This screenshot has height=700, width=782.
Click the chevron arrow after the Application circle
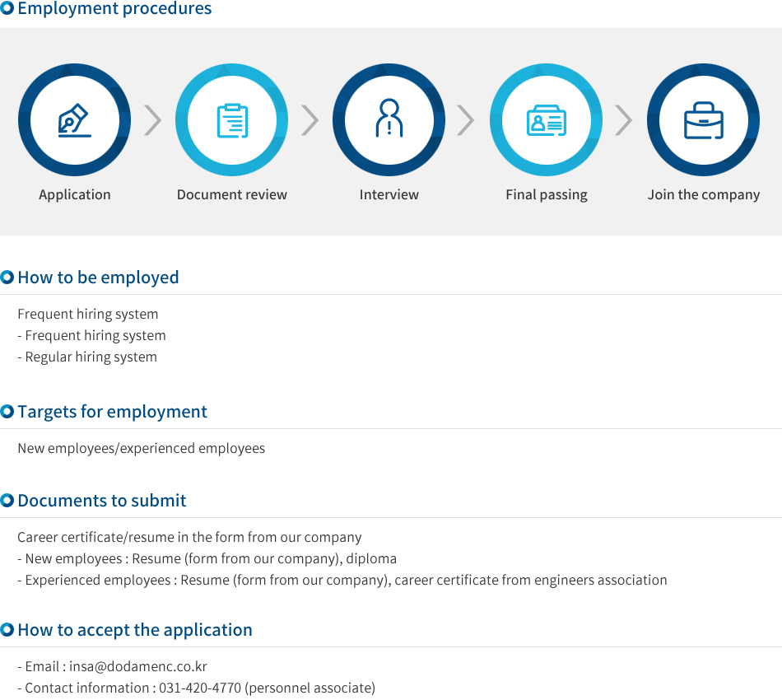click(153, 120)
